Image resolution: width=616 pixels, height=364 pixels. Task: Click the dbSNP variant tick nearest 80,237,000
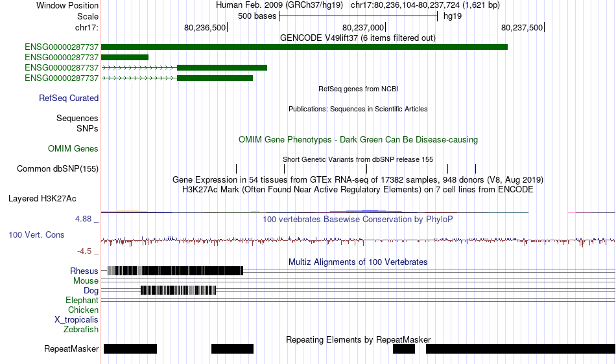[366, 168]
